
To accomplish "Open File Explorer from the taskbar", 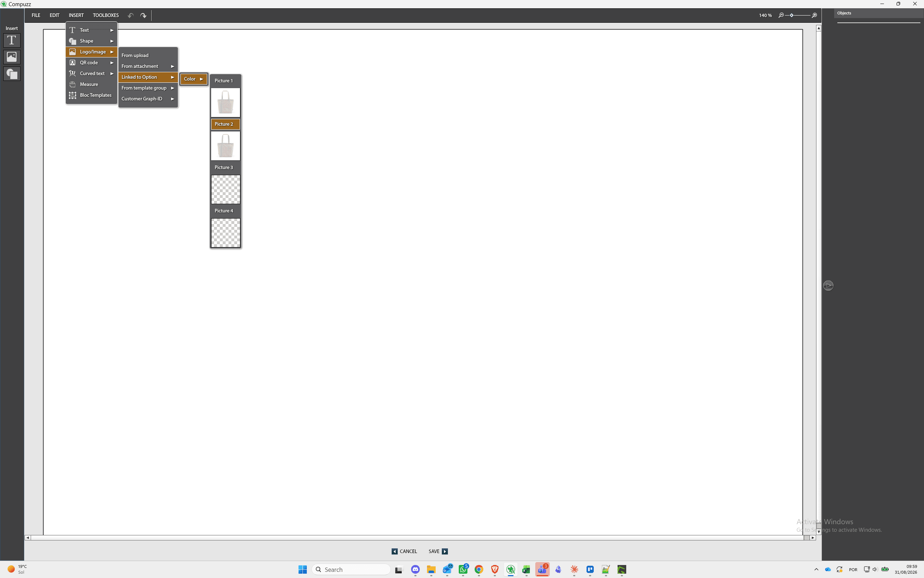I will [431, 570].
